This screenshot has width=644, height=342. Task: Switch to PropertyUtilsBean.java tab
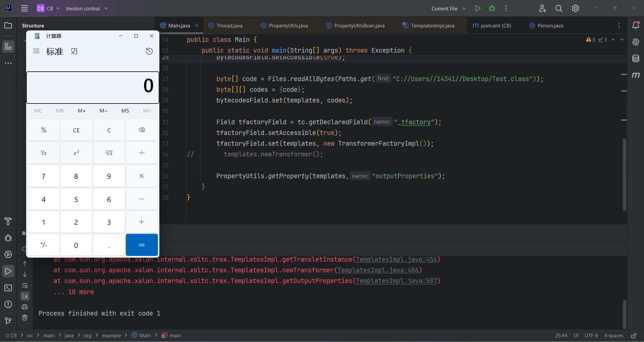355,25
